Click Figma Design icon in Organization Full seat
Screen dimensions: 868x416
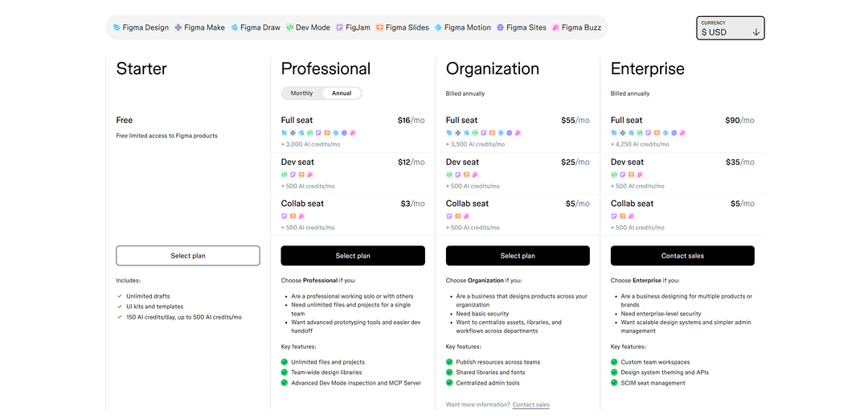click(449, 133)
